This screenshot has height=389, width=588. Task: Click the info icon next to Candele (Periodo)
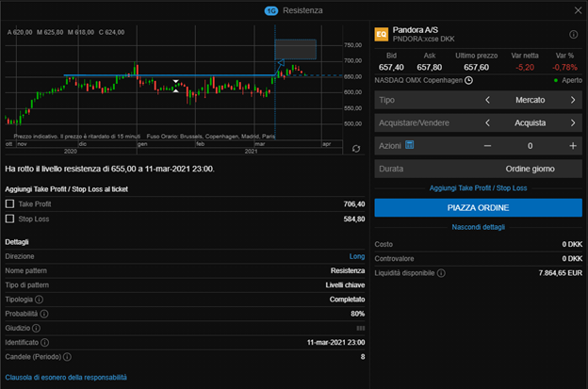pyautogui.click(x=67, y=357)
